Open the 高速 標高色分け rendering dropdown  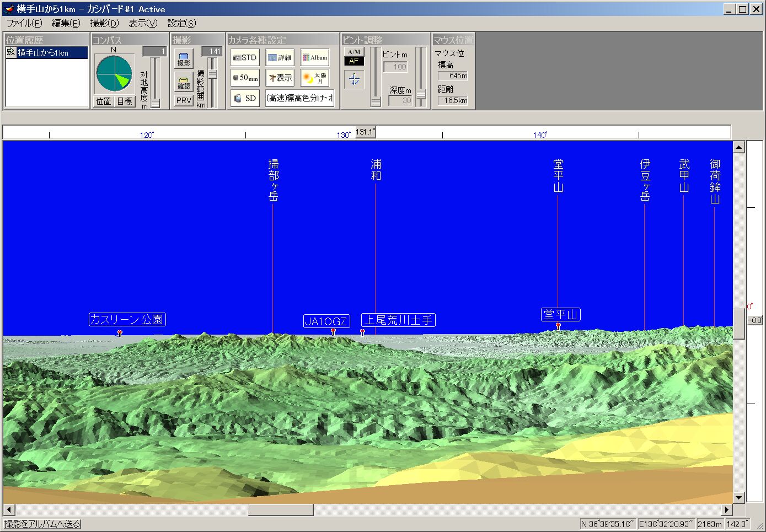click(x=299, y=98)
